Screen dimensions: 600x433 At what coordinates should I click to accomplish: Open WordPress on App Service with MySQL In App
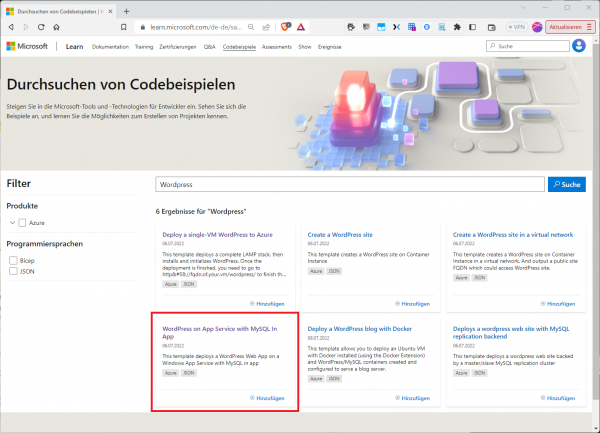click(x=220, y=332)
